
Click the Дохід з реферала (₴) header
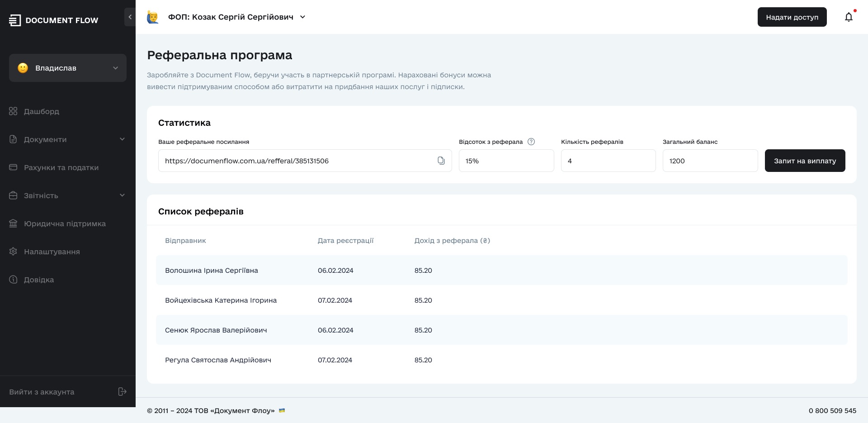click(452, 241)
